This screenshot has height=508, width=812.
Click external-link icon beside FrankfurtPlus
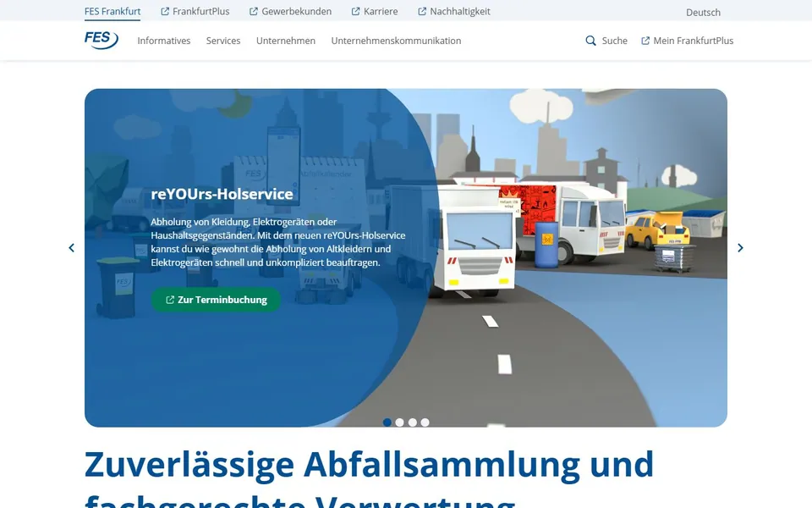coord(165,11)
